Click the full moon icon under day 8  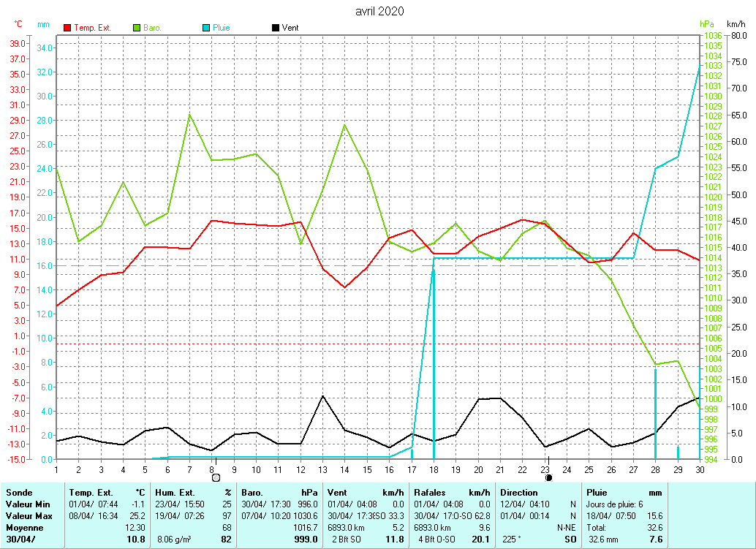[x=216, y=477]
